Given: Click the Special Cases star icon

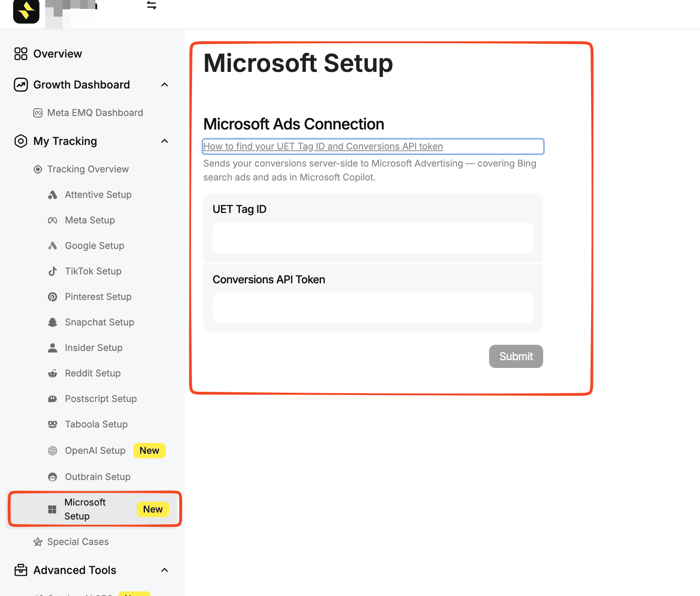Looking at the screenshot, I should 38,542.
